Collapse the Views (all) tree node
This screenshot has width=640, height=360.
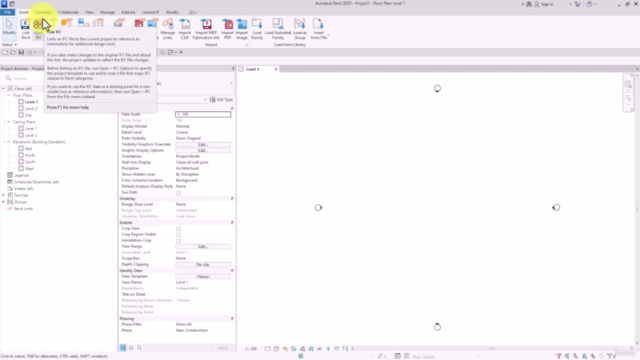3,89
